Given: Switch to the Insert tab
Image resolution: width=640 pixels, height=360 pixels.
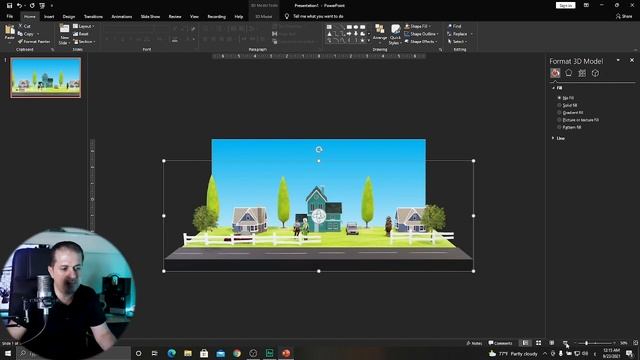Looking at the screenshot, I should click(x=49, y=16).
